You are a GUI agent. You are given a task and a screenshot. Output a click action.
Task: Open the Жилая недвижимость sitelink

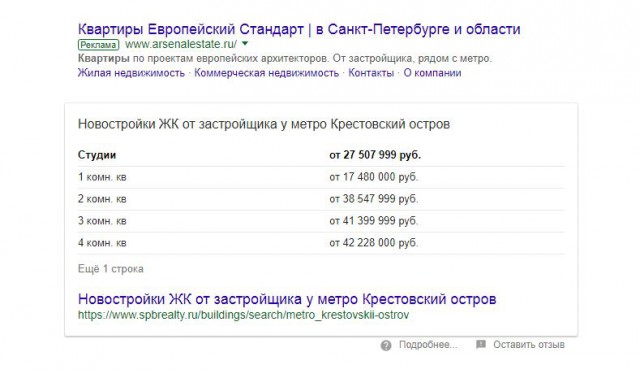(131, 73)
